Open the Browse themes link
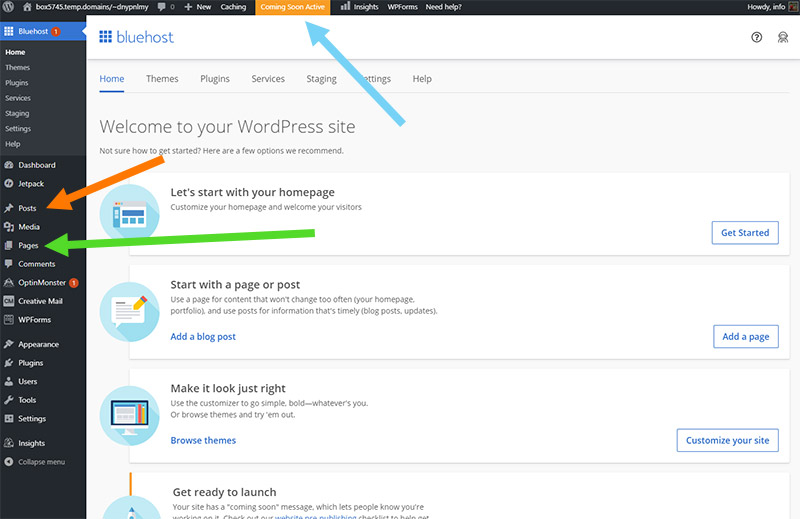The image size is (800, 519). pos(203,440)
